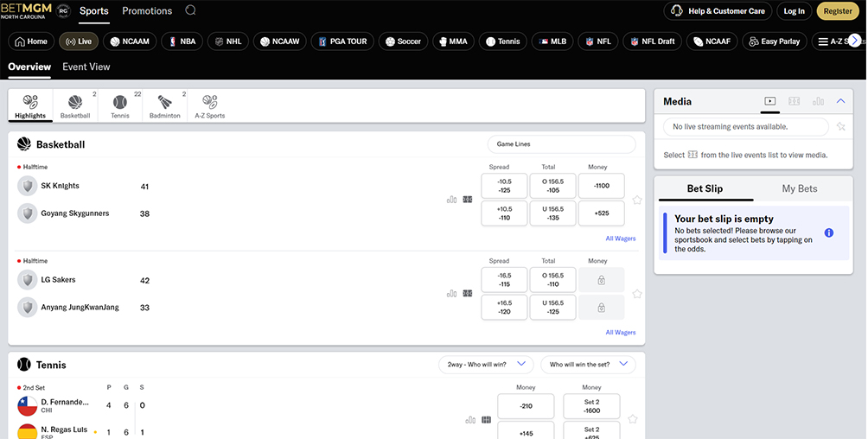Click locked moneyline for LG Sakers
The image size is (868, 439).
601,280
